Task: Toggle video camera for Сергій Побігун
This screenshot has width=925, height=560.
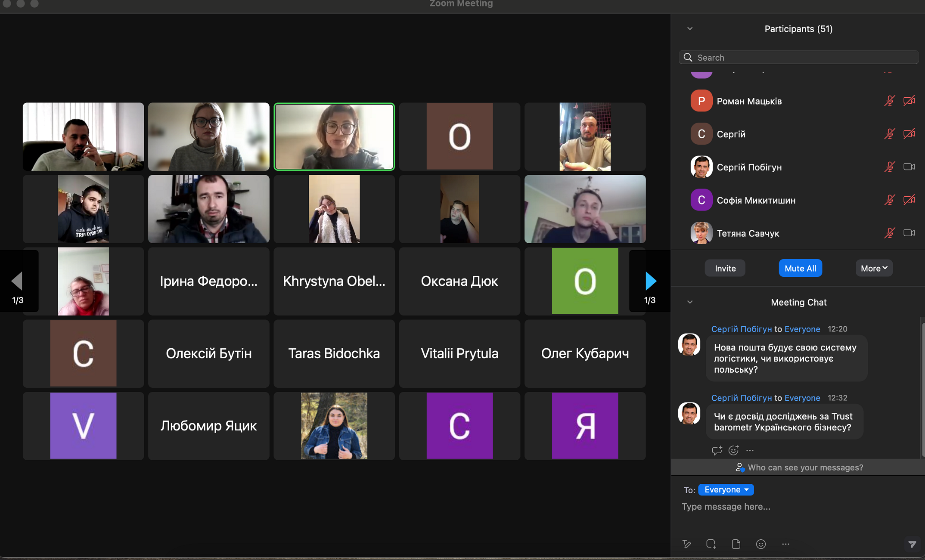Action: click(909, 167)
